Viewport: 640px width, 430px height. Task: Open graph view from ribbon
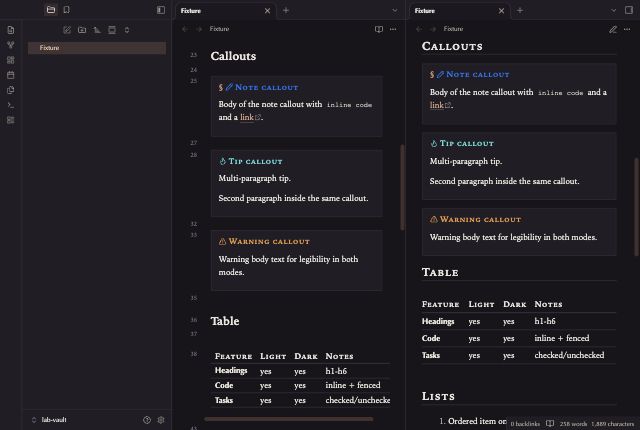(11, 45)
